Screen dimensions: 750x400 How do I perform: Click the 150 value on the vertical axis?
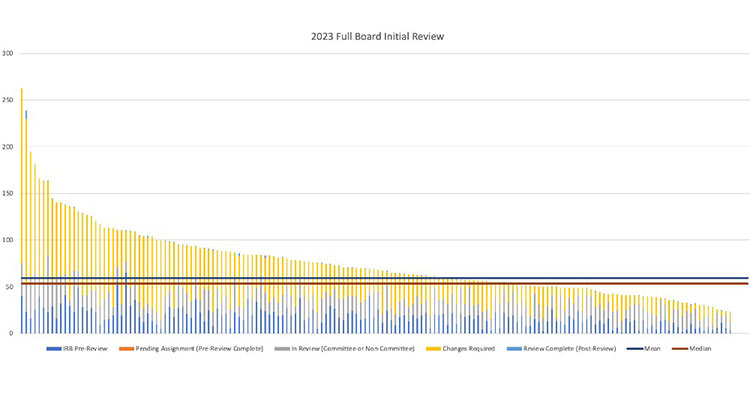click(8, 194)
